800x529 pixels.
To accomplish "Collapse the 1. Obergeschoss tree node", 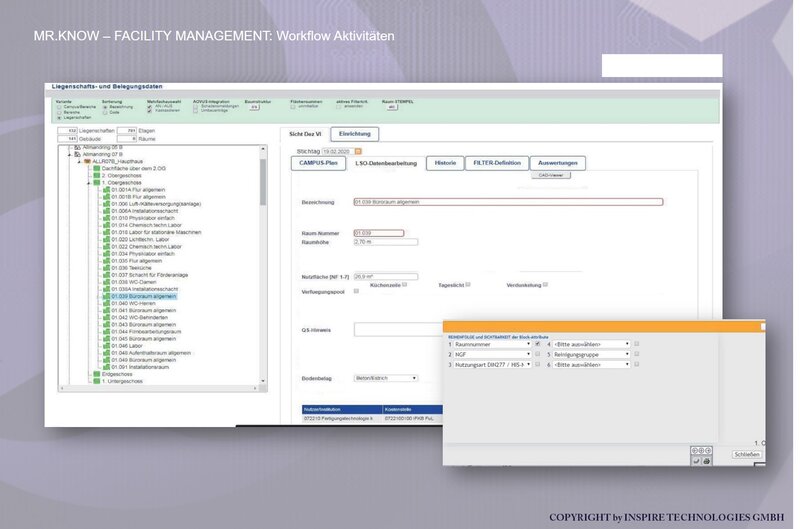I will tap(89, 183).
